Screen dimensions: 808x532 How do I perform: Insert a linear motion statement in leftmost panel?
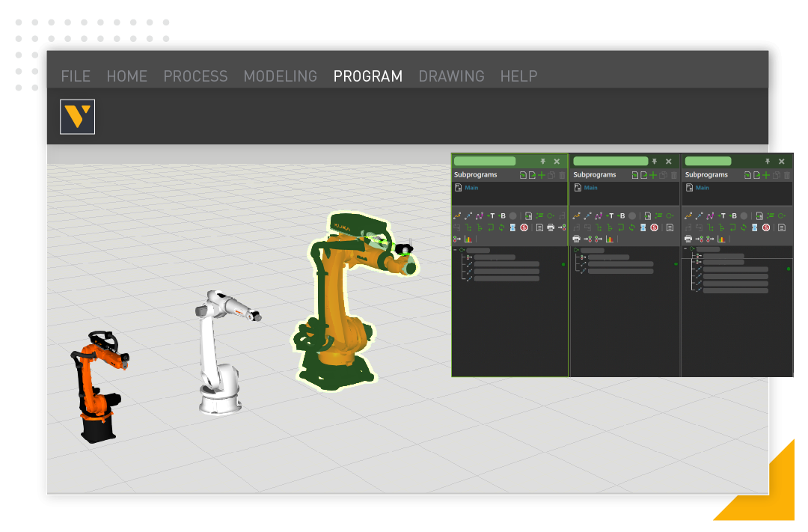click(x=469, y=215)
